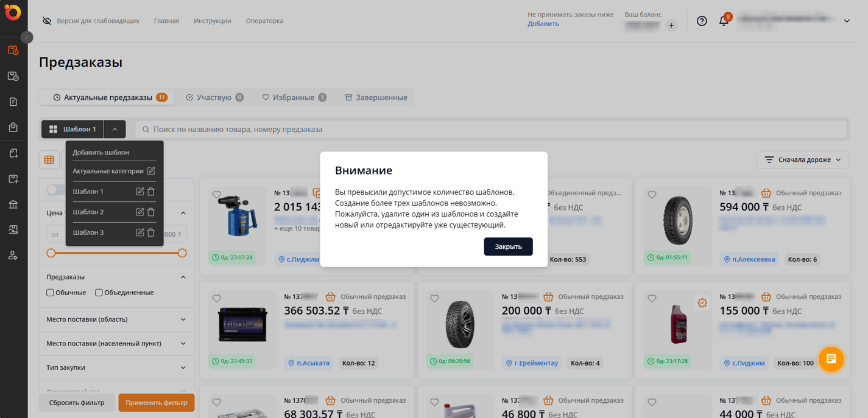Click the left handle of the price slider

tap(51, 253)
